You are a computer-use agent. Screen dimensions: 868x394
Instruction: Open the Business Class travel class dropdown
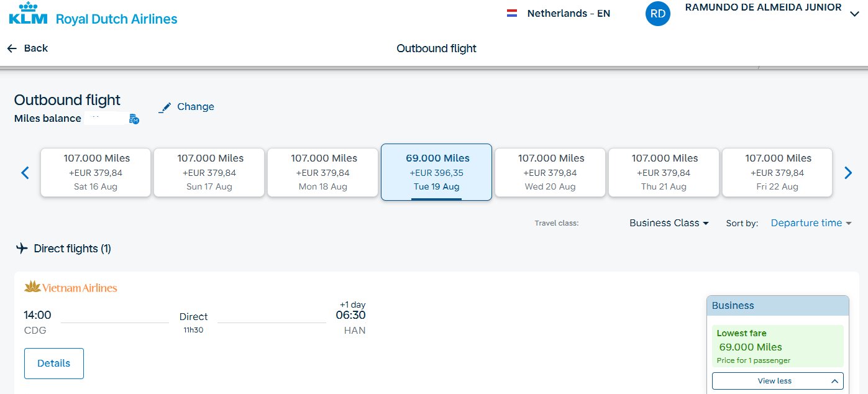tap(669, 223)
